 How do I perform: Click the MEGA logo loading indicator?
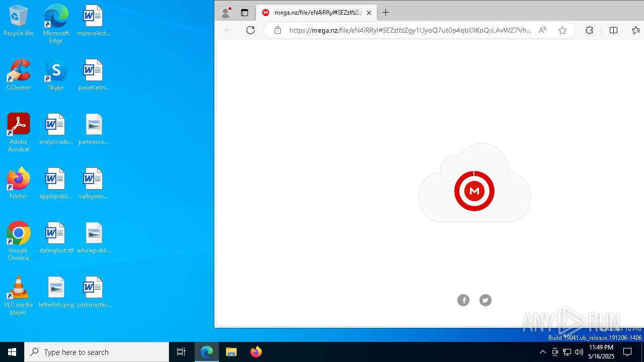click(x=474, y=191)
